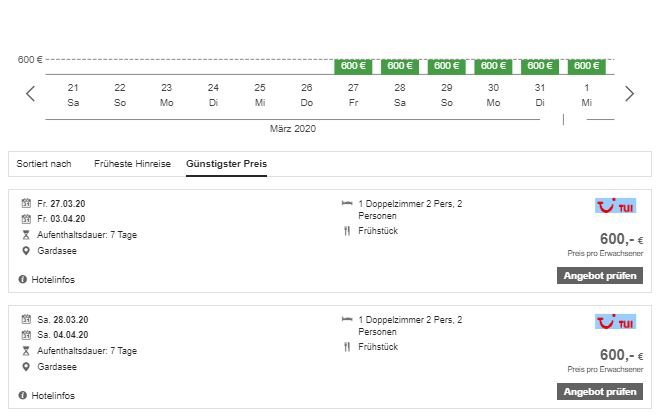Click the bed icon in first offer
Viewport: 666px width, 416px height.
(x=347, y=204)
